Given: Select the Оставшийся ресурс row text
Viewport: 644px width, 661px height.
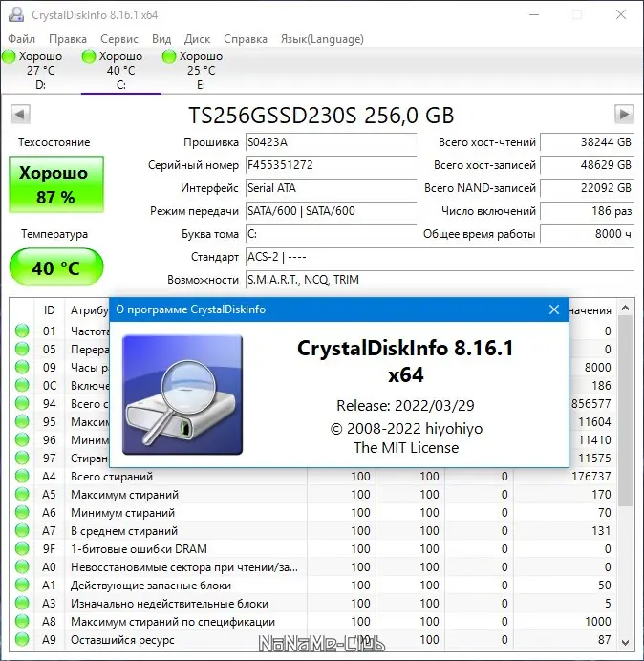Looking at the screenshot, I should (x=122, y=639).
